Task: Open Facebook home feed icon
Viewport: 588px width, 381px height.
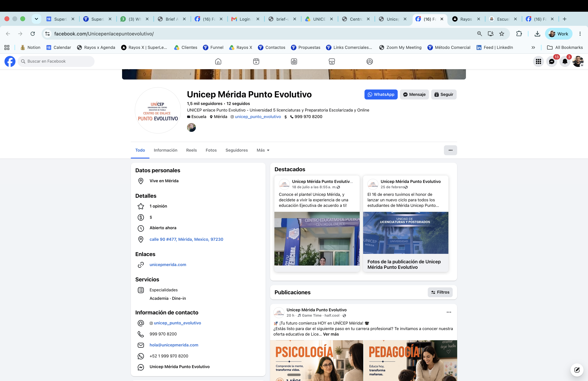Action: click(x=218, y=61)
